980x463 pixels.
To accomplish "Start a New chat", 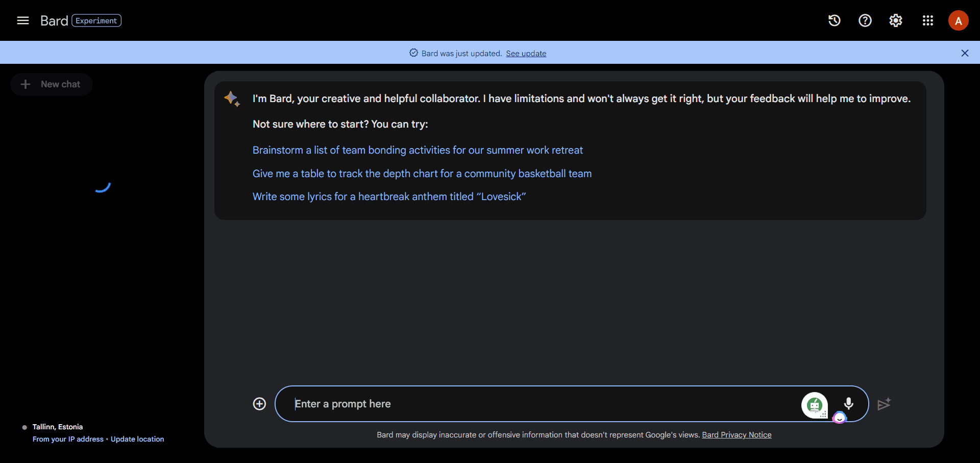I will 51,84.
